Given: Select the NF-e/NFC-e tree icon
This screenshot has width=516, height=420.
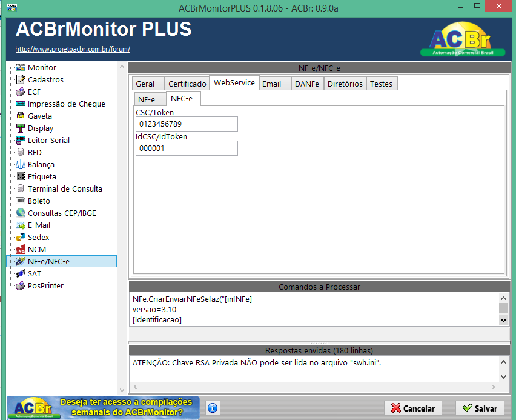Looking at the screenshot, I should 21,262.
